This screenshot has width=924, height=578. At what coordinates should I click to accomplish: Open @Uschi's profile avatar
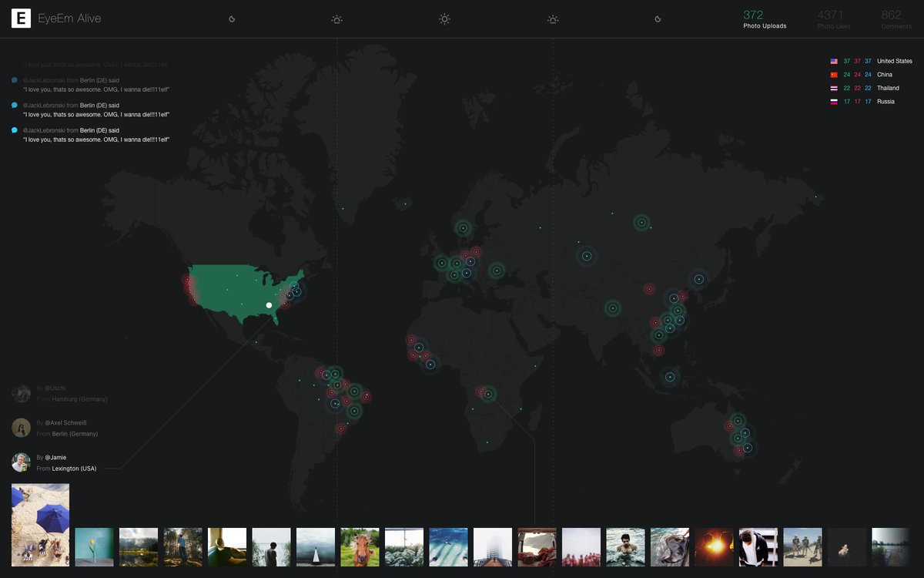click(21, 394)
